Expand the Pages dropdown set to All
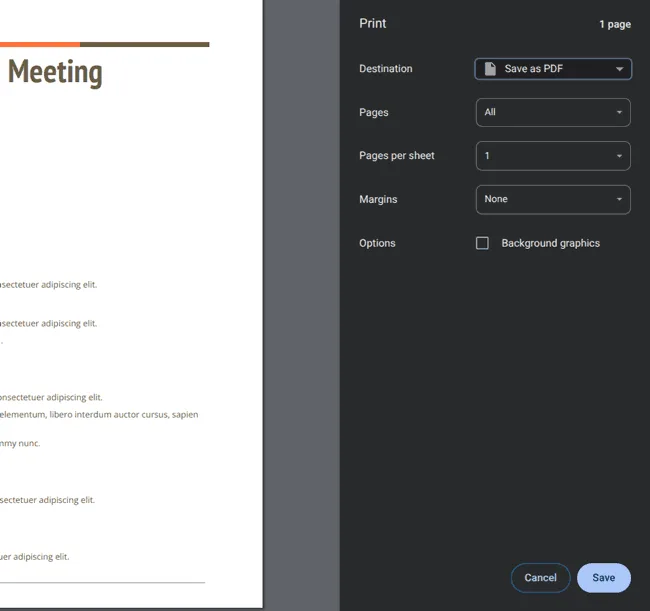 (x=553, y=113)
